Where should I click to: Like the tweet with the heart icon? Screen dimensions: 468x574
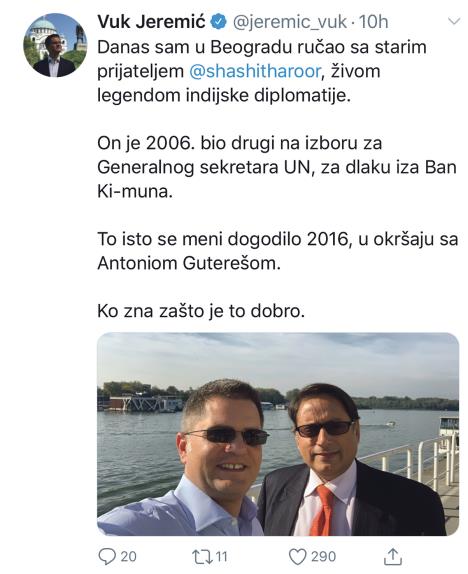(297, 557)
